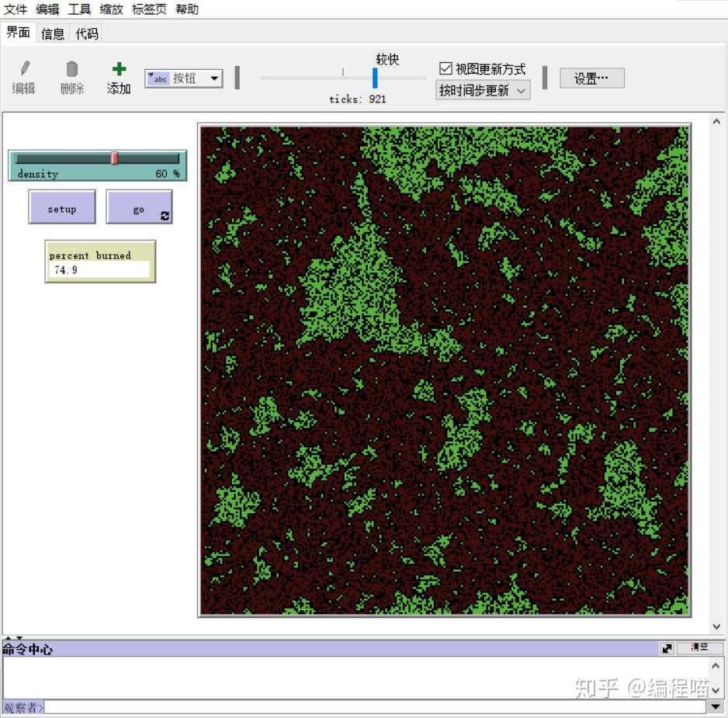Click the scroll-down arrow of interface pane
728x718 pixels.
point(716,626)
